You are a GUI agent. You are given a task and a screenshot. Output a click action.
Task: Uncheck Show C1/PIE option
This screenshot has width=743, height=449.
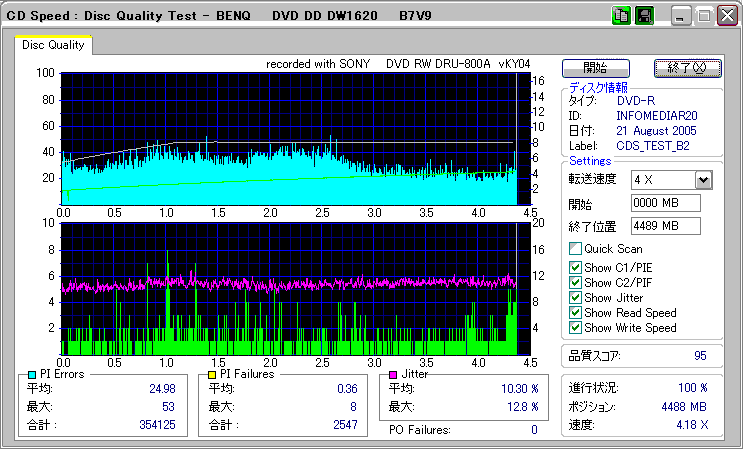[575, 267]
